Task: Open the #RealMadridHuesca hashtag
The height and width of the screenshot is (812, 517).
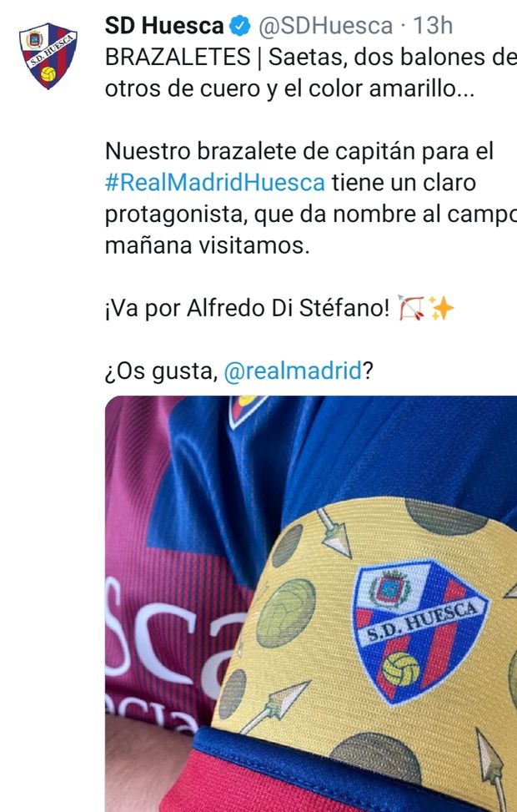Action: 215,183
